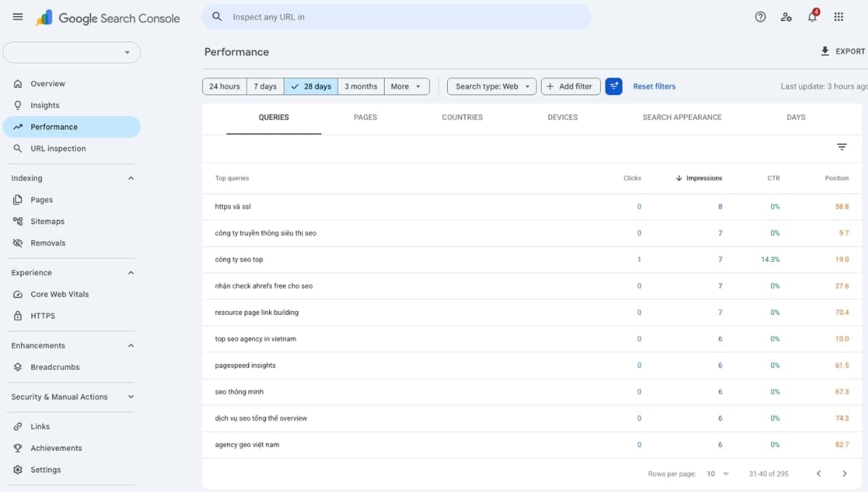Image resolution: width=868 pixels, height=492 pixels.
Task: Click the Pages documents icon
Action: [x=18, y=200]
